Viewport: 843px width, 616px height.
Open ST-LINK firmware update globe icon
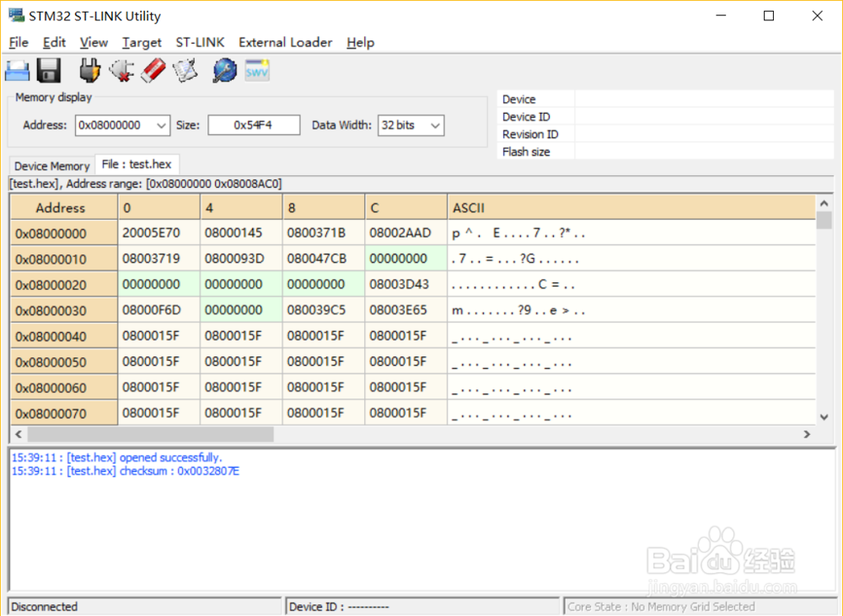[x=225, y=71]
